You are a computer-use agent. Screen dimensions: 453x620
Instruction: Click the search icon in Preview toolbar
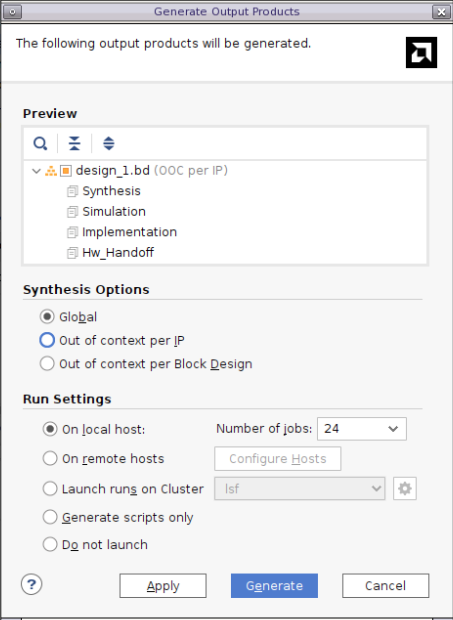[x=40, y=143]
